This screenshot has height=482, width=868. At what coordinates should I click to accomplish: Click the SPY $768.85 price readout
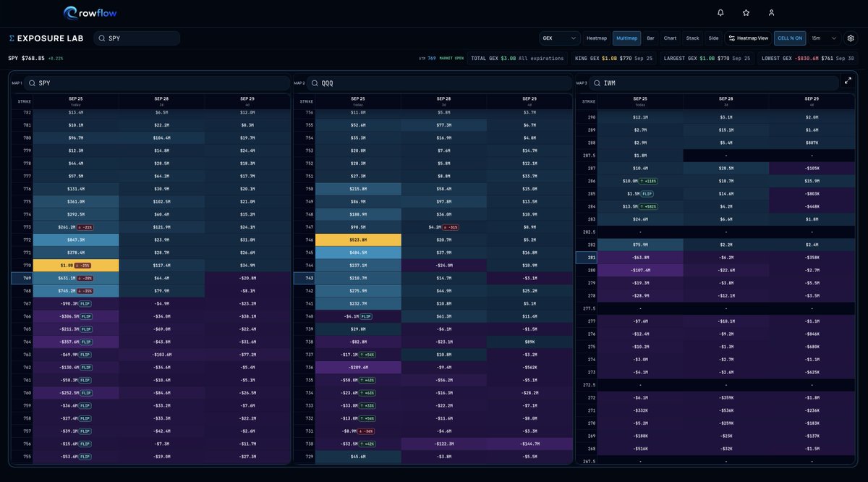(x=27, y=58)
